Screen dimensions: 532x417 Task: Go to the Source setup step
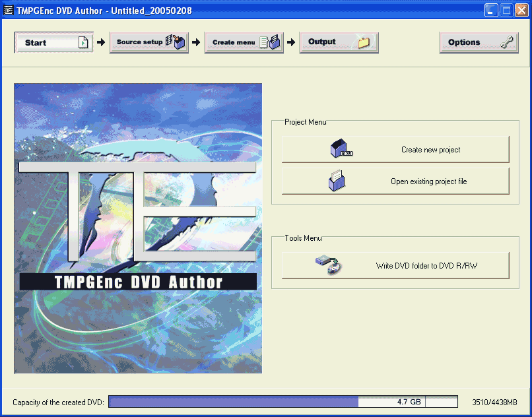[149, 42]
